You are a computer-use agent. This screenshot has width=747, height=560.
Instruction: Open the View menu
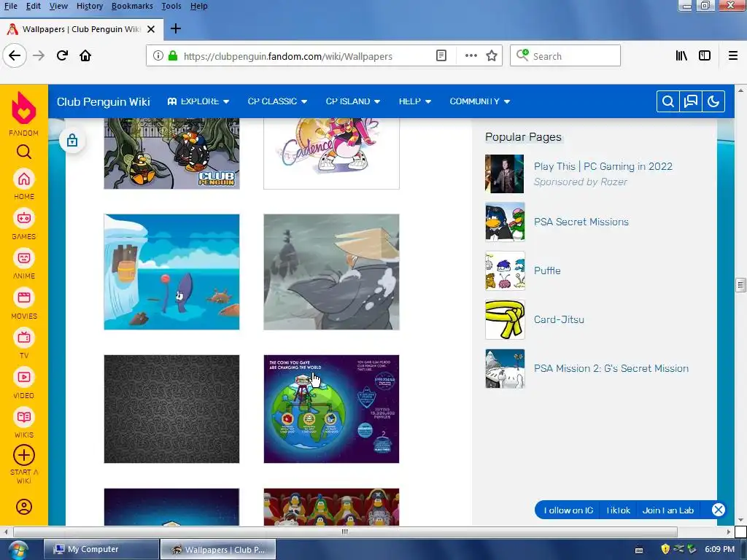[x=58, y=6]
